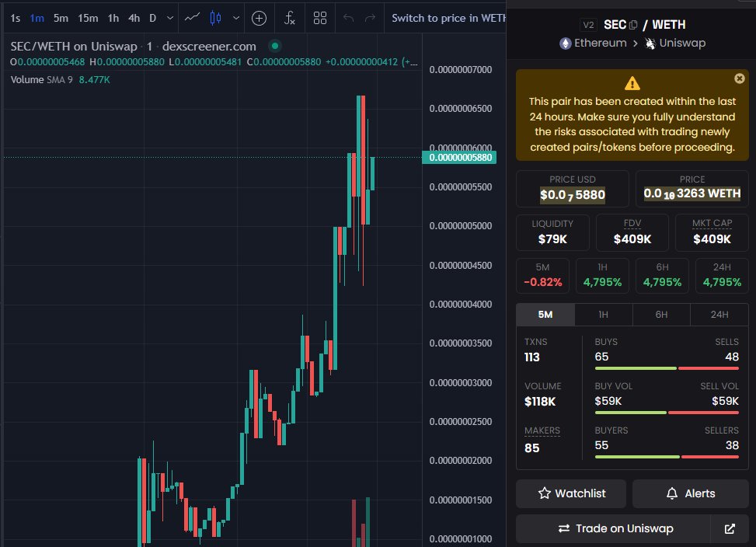Select the 5m timeframe
The height and width of the screenshot is (547, 756).
click(61, 19)
